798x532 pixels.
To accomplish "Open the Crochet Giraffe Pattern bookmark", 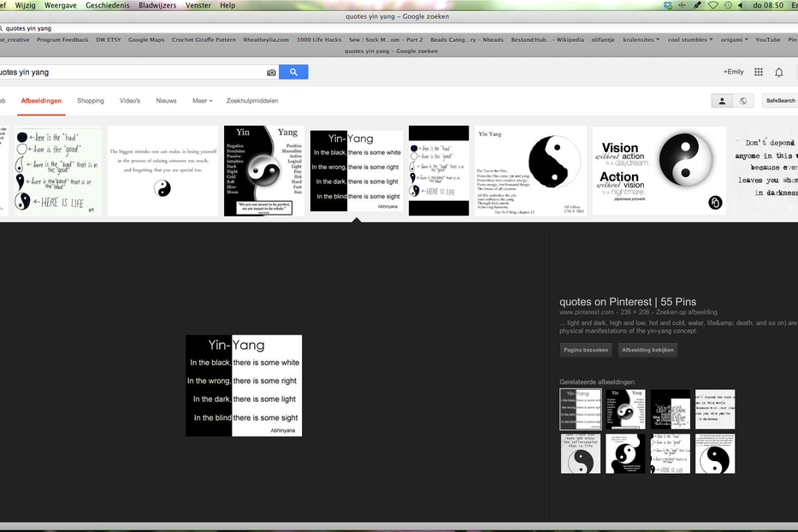I will point(204,39).
